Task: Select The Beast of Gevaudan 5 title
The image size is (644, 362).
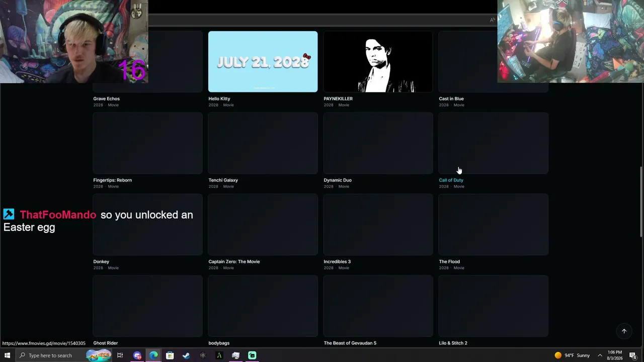Action: (x=350, y=343)
